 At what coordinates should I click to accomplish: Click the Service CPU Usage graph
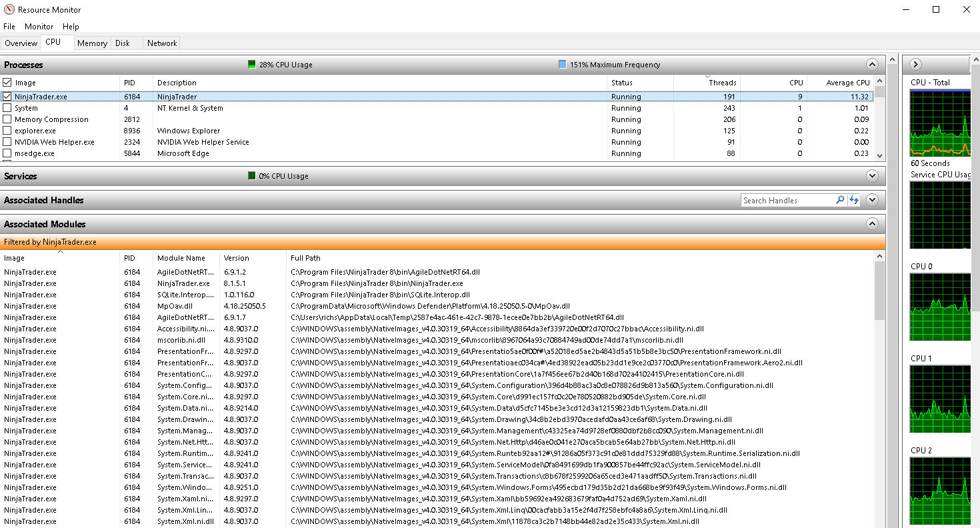tap(941, 215)
